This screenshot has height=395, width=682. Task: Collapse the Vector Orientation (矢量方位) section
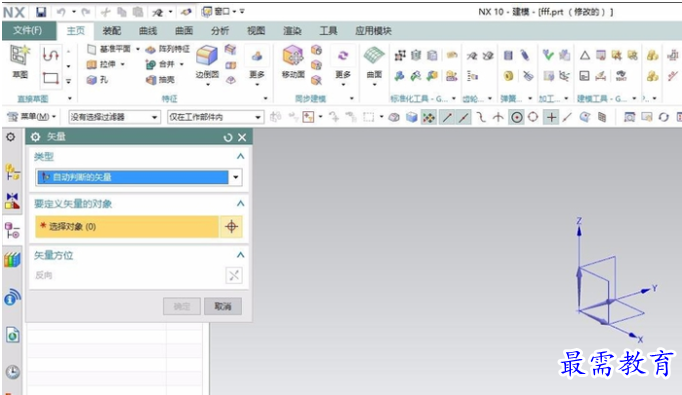[x=240, y=255]
